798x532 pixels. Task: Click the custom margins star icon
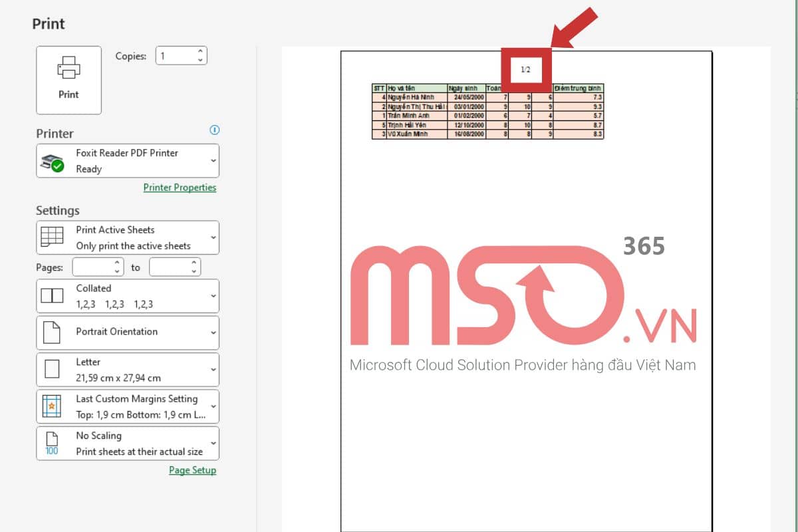point(52,406)
